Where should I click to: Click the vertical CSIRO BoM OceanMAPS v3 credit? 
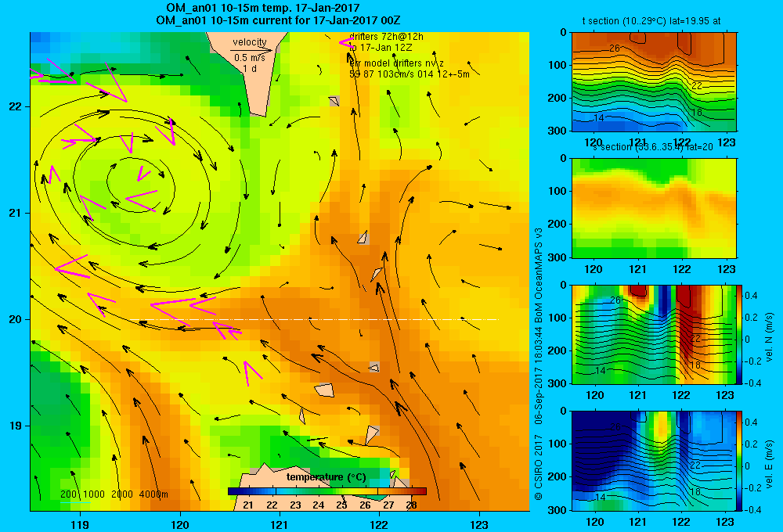539,364
